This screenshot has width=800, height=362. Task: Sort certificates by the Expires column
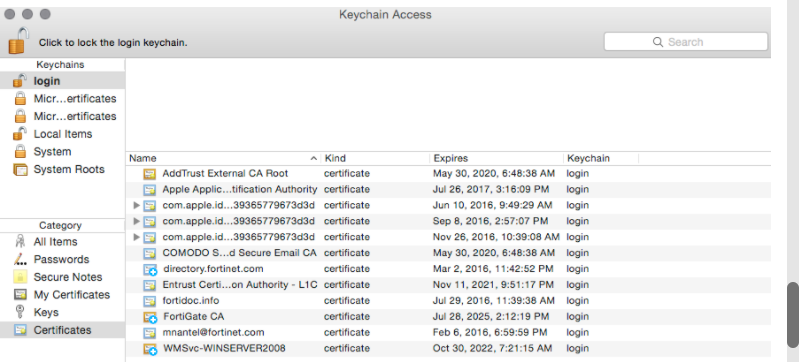point(497,159)
